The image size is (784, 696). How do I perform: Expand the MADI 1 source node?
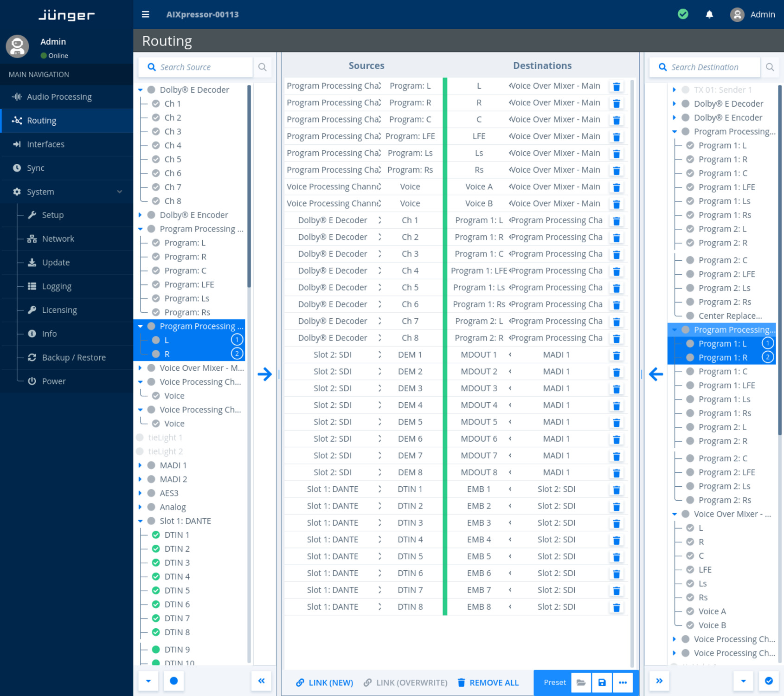[x=140, y=465]
